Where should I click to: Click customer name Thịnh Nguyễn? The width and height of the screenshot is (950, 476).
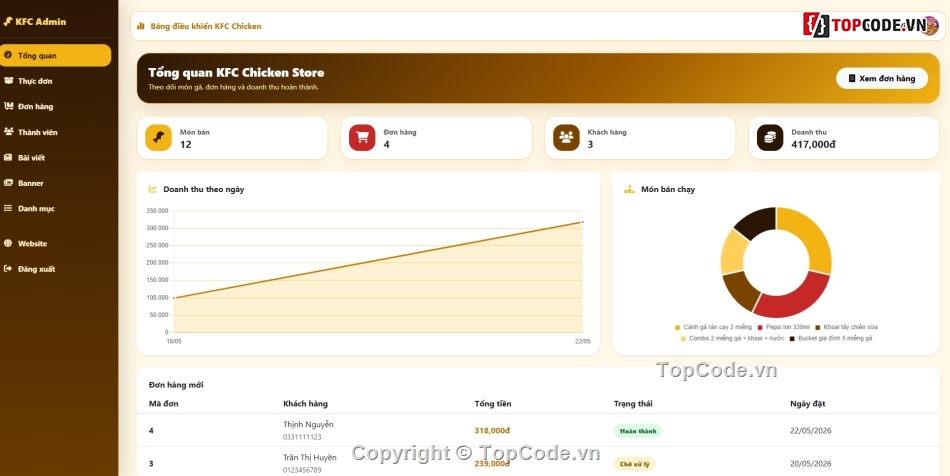(x=308, y=425)
